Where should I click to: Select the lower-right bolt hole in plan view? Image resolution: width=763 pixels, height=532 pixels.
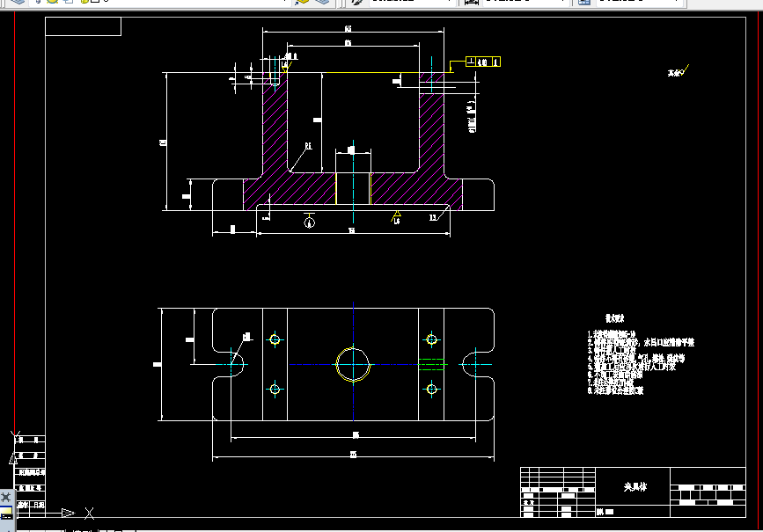pyautogui.click(x=431, y=389)
